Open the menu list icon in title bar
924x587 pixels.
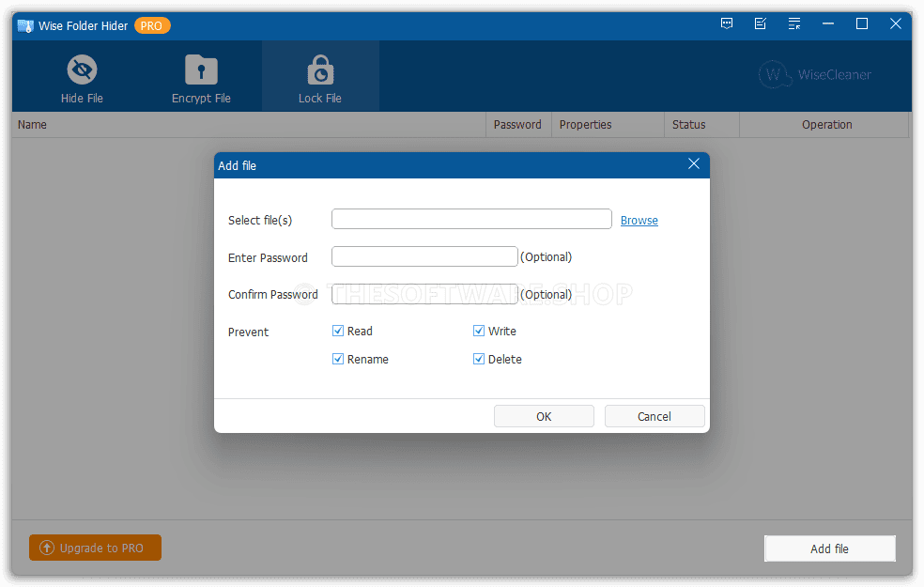click(793, 23)
